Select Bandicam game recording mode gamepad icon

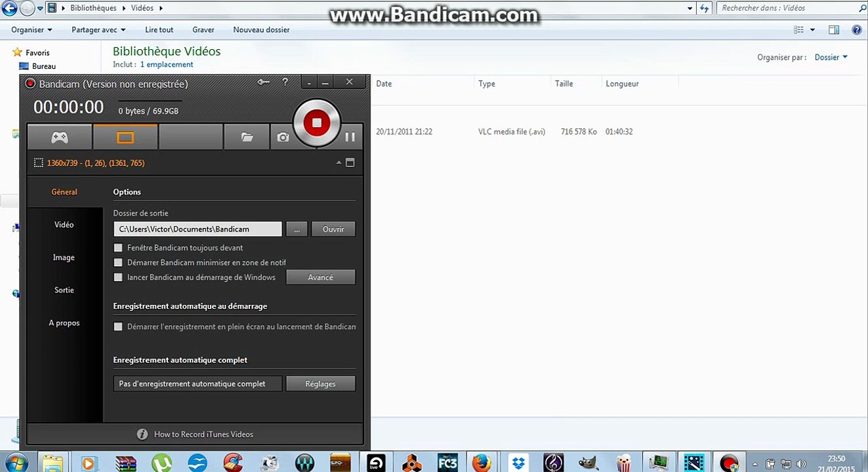(60, 137)
